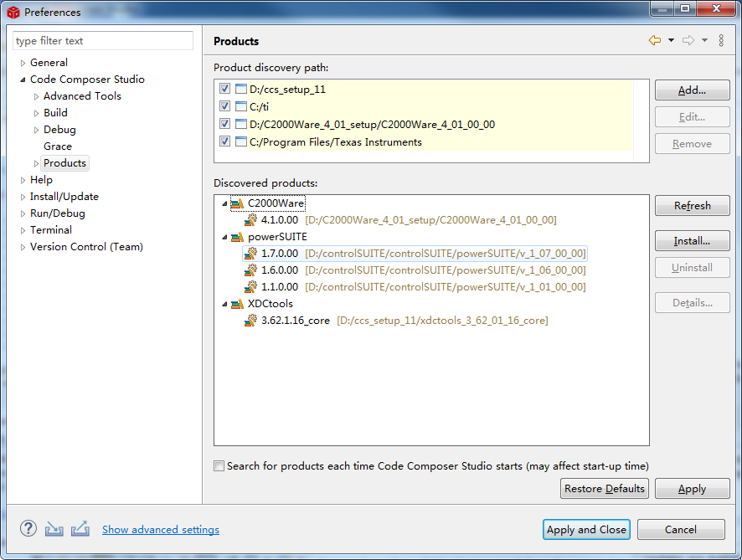Uncheck the D:/ccs_setup_11 discovery path
The width and height of the screenshot is (742, 560).
point(224,89)
